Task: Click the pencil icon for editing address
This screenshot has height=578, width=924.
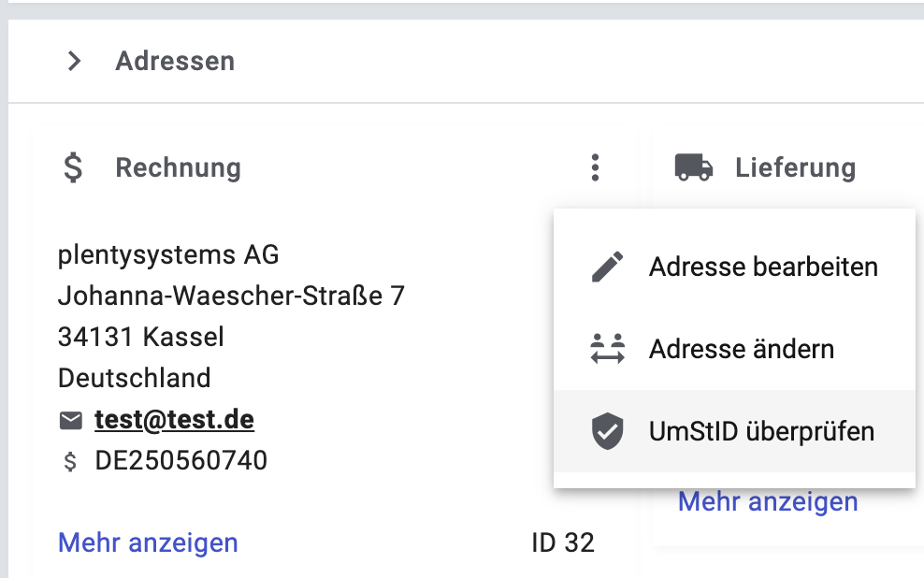Action: tap(609, 267)
